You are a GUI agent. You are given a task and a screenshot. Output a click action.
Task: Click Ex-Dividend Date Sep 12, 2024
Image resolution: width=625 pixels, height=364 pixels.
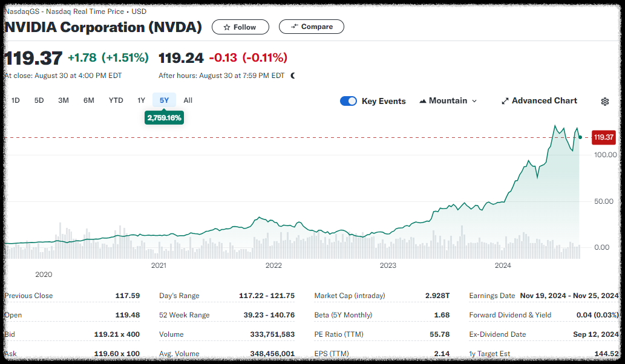coord(596,334)
